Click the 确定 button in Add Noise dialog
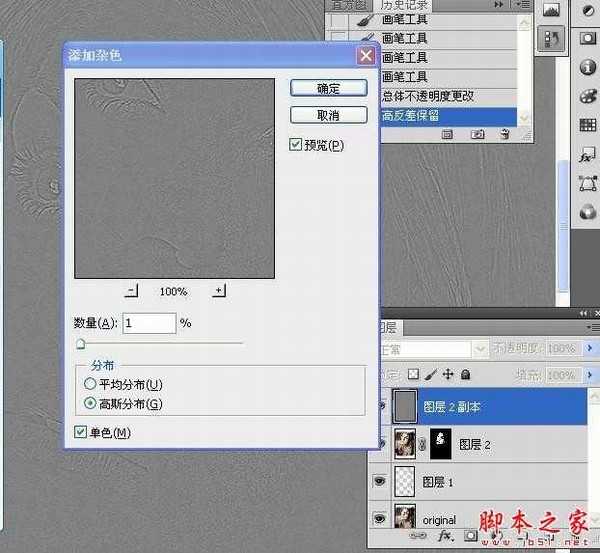The width and height of the screenshot is (600, 553). [328, 88]
